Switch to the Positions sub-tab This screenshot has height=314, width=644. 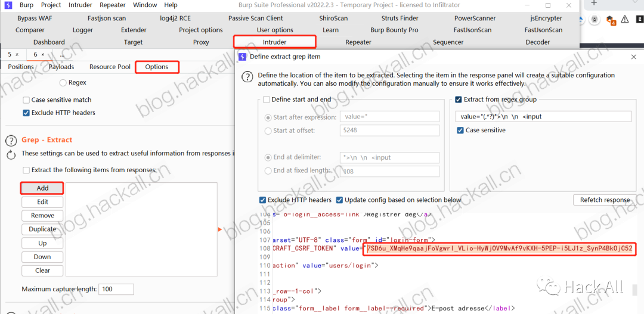(x=21, y=67)
